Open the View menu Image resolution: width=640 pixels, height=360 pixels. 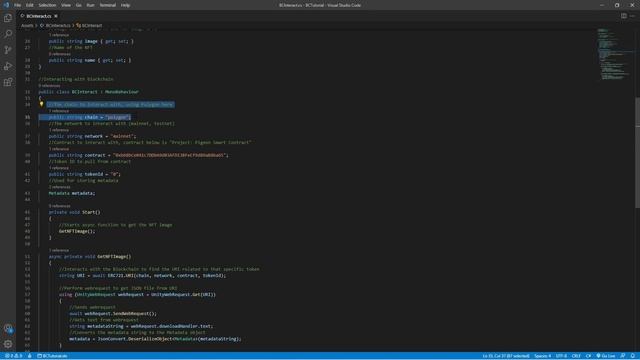coord(66,5)
